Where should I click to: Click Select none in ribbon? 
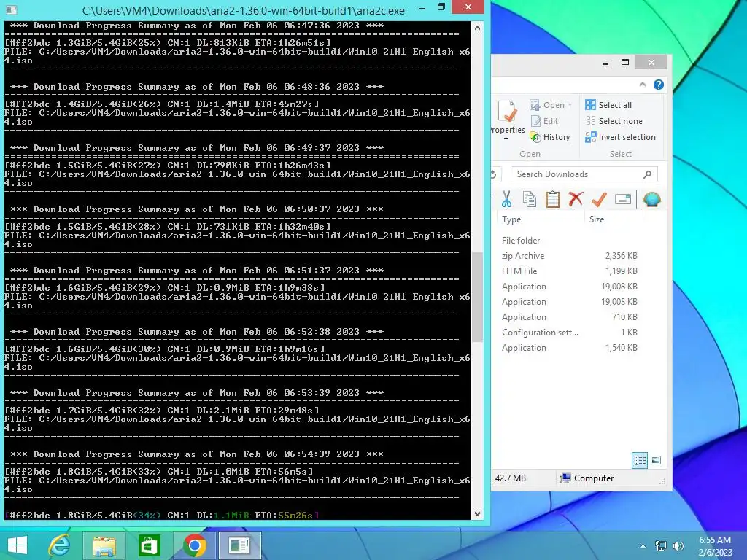tap(614, 121)
